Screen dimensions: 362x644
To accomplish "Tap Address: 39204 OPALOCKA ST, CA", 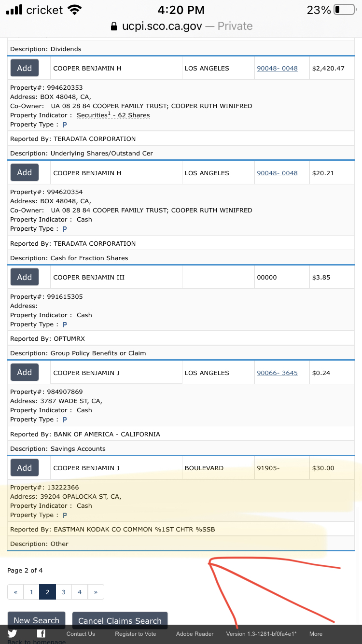I will point(66,497).
